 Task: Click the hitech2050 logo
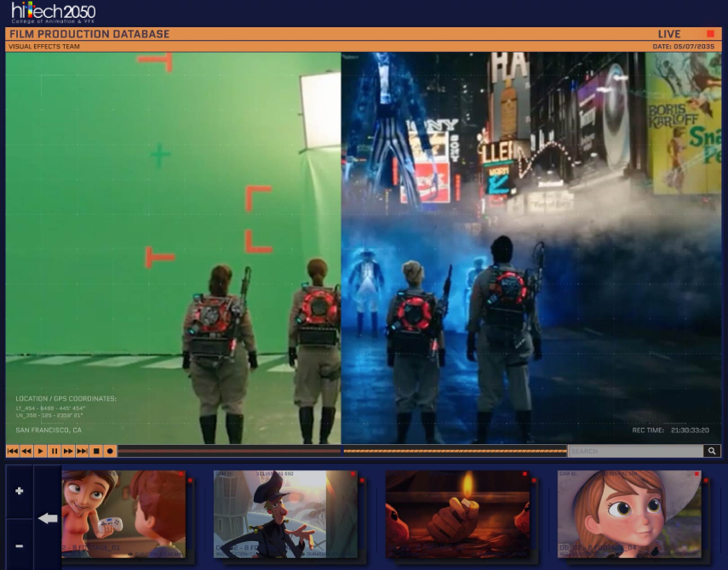(x=54, y=13)
